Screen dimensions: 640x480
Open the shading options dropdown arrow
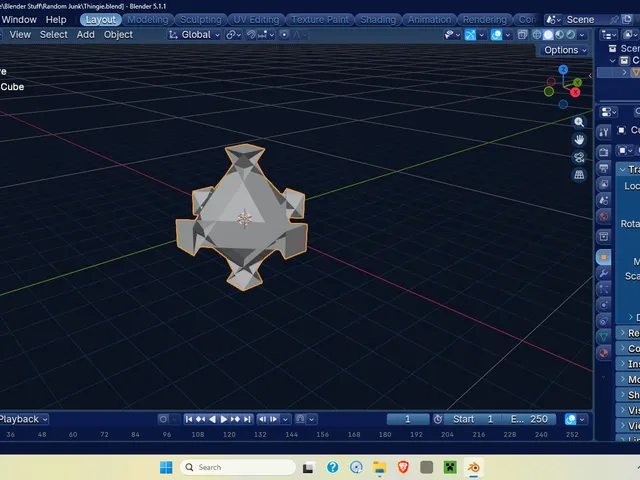tap(582, 35)
